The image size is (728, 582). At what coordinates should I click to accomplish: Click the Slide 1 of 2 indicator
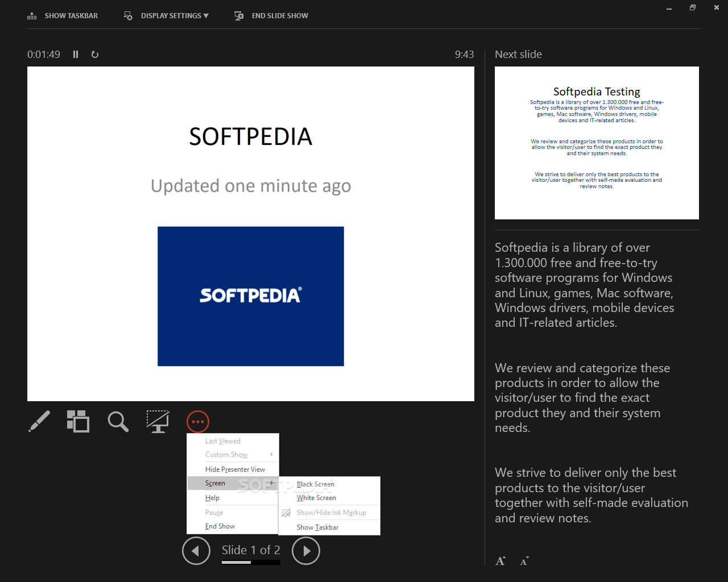(x=251, y=550)
